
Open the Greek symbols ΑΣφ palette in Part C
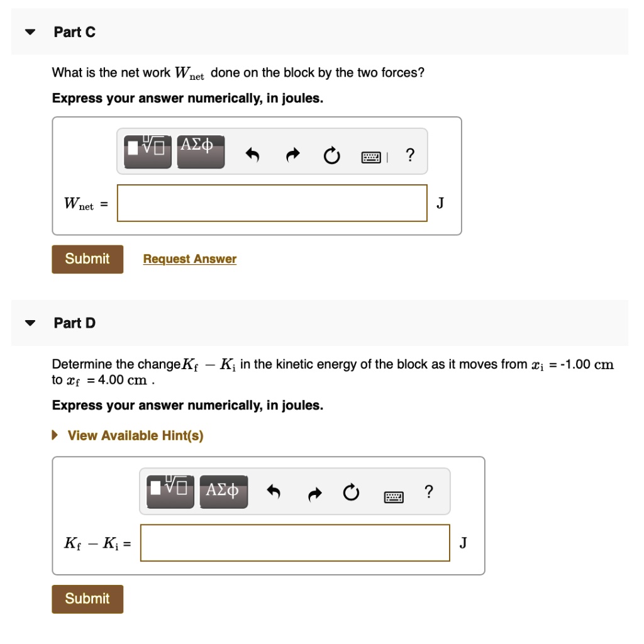[x=200, y=150]
